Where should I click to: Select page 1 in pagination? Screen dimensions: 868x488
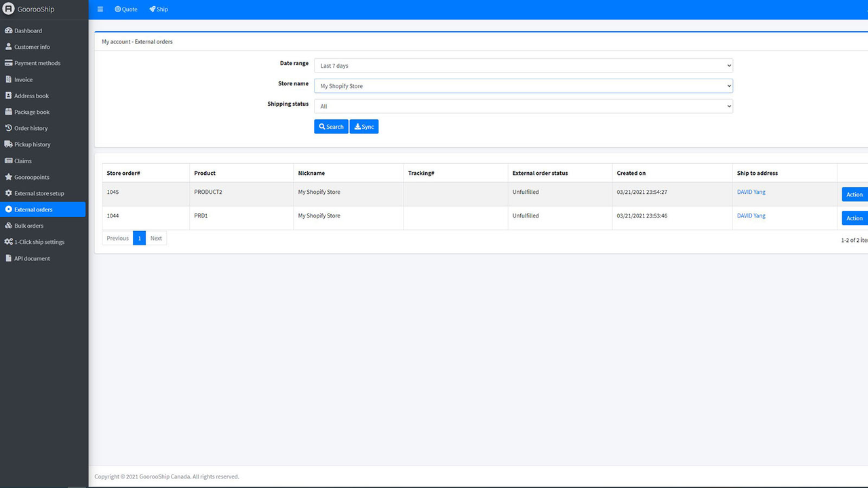coord(139,238)
